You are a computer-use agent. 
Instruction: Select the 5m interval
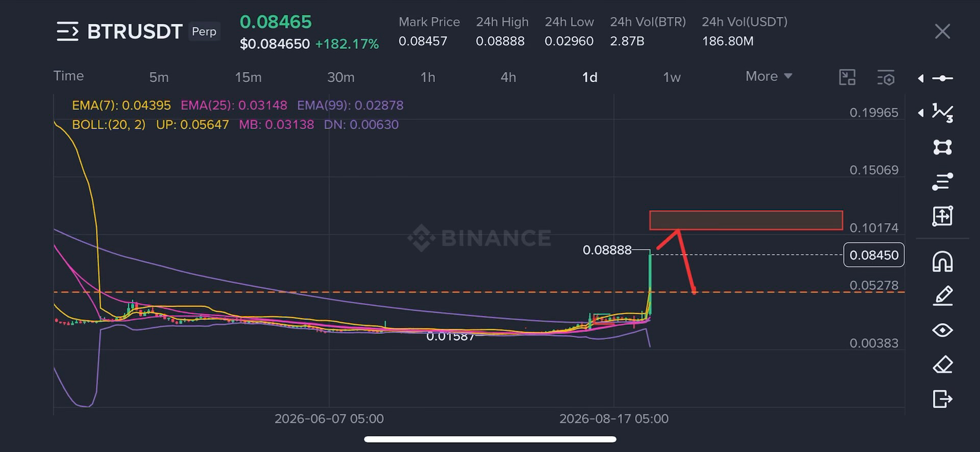tap(159, 78)
